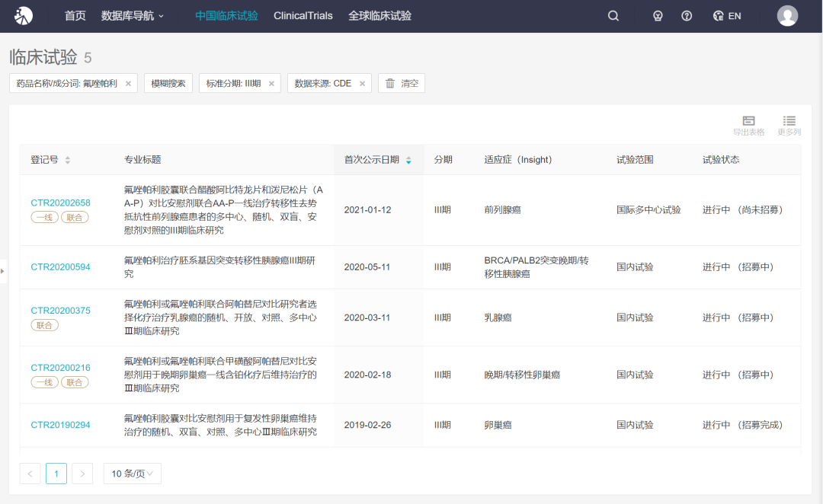Remove the 数据来源 CDE filter
Screen dimensions: 823x504
click(362, 84)
